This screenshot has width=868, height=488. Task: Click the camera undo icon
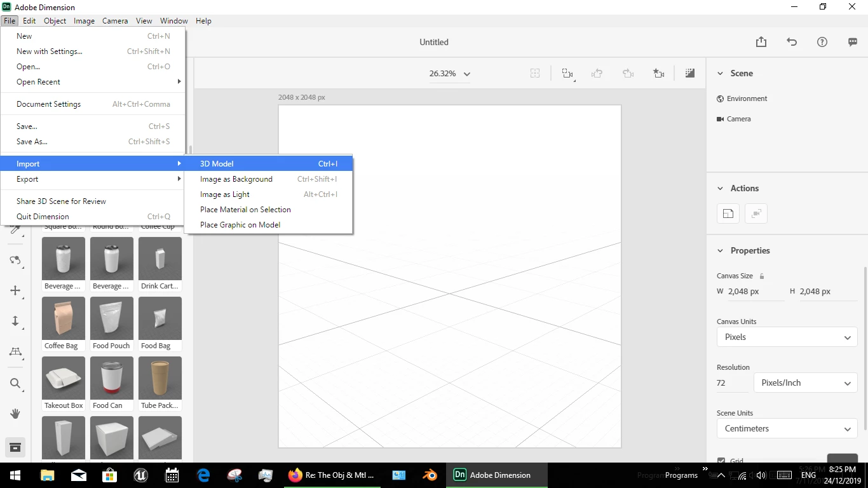click(x=597, y=74)
